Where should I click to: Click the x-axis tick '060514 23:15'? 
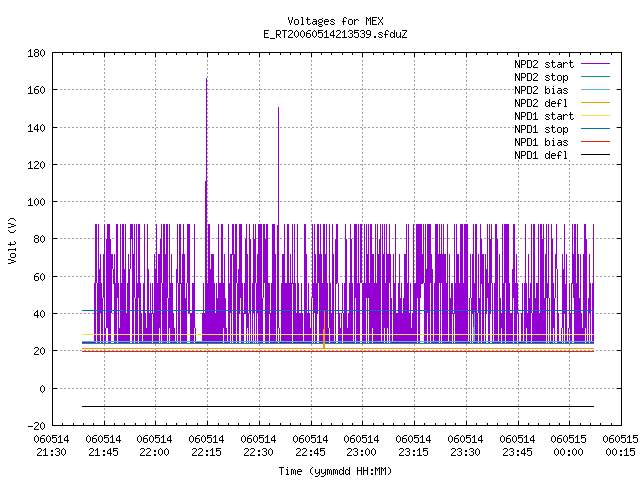pyautogui.click(x=413, y=446)
